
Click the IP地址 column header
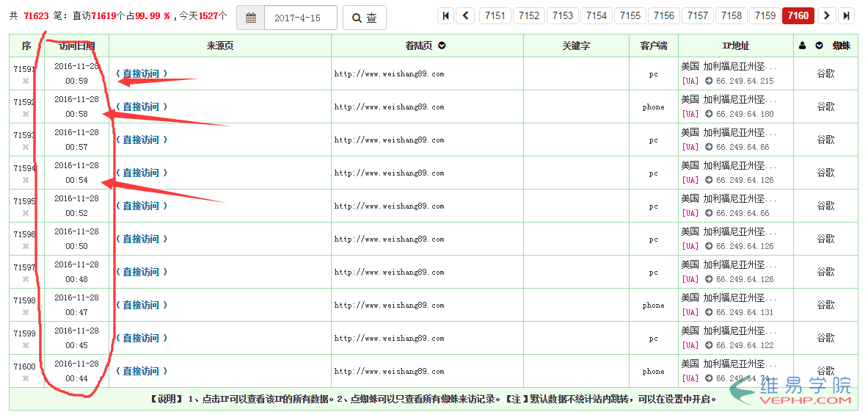coord(736,46)
